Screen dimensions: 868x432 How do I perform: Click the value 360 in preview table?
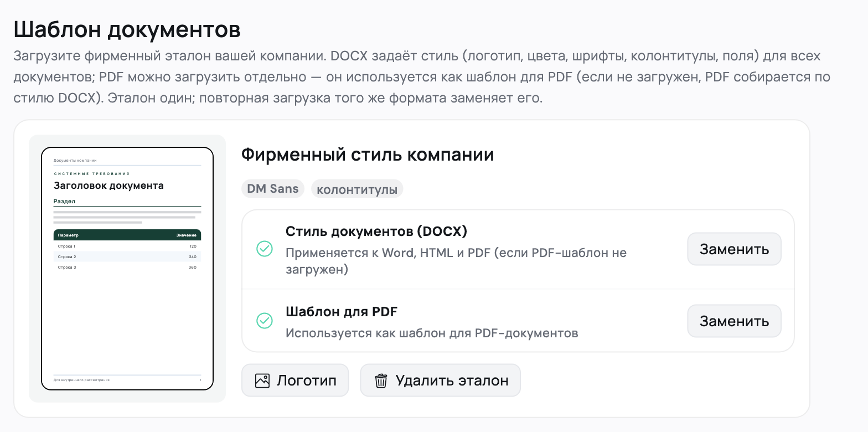pyautogui.click(x=193, y=268)
